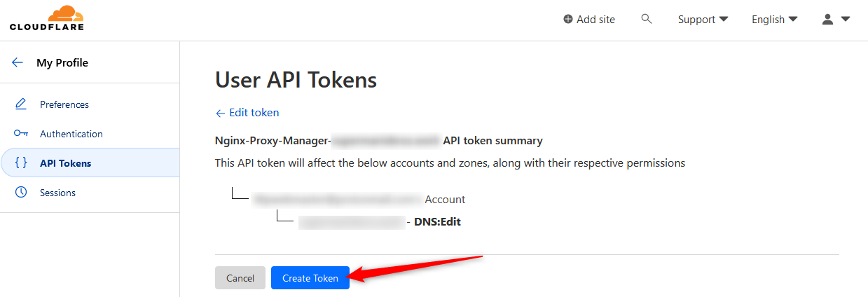Expand the user account dropdown arrow

(846, 20)
